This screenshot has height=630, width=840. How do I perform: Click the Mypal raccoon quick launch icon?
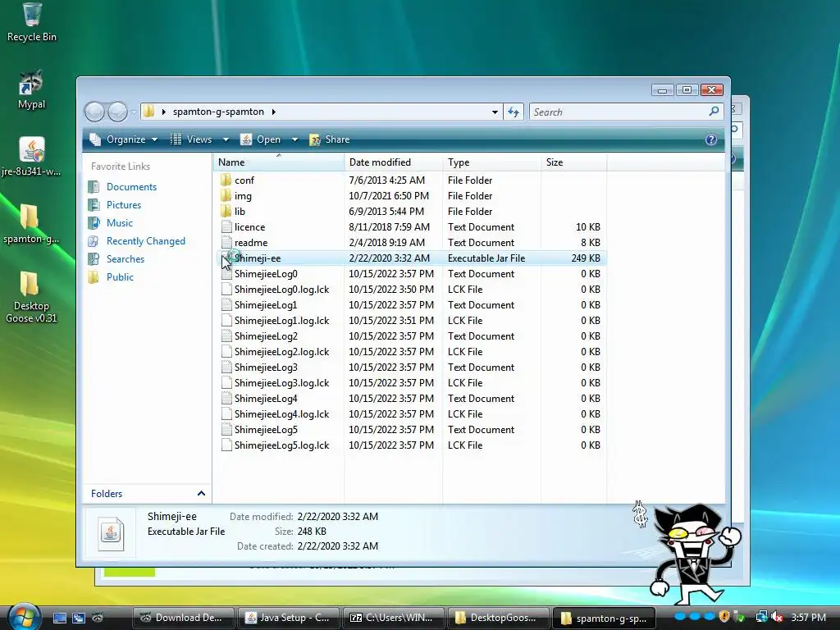(x=98, y=618)
